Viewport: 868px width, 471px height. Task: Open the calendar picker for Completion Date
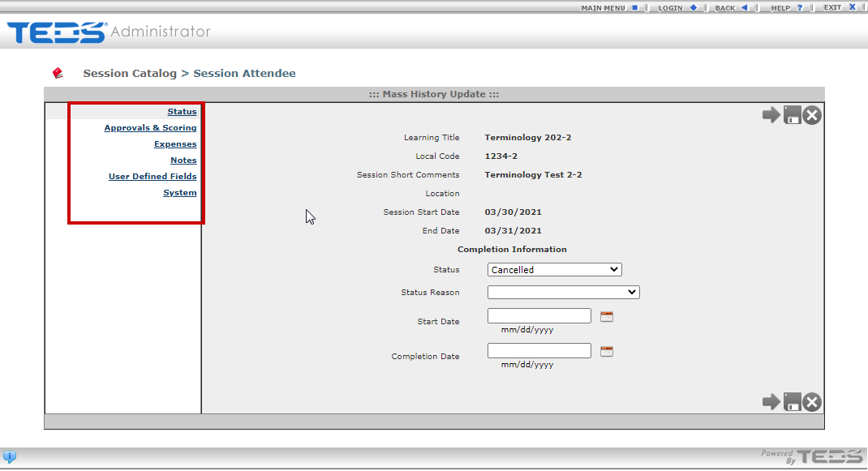coord(607,351)
